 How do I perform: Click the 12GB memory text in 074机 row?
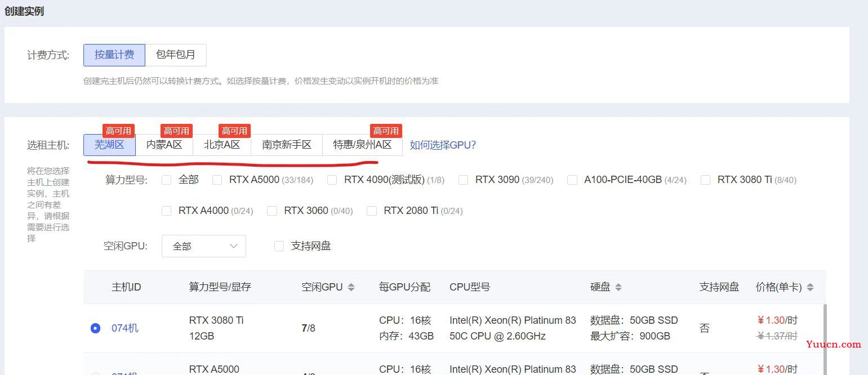(202, 336)
